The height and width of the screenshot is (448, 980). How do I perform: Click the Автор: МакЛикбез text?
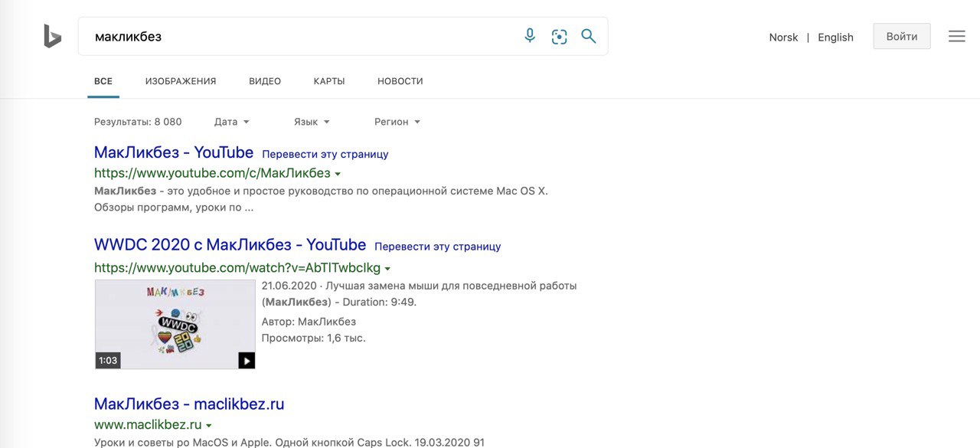pyautogui.click(x=309, y=322)
